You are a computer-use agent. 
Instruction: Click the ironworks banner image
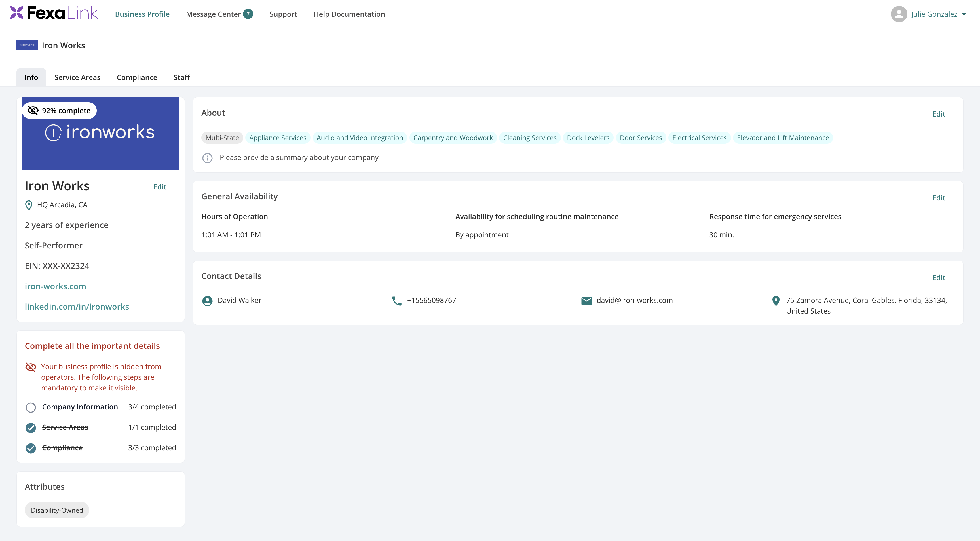100,134
